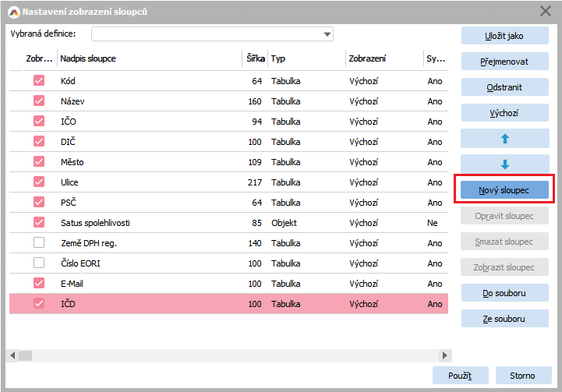Apply changes with the Použít button
Viewport: 562px width, 392px height.
coord(460,376)
